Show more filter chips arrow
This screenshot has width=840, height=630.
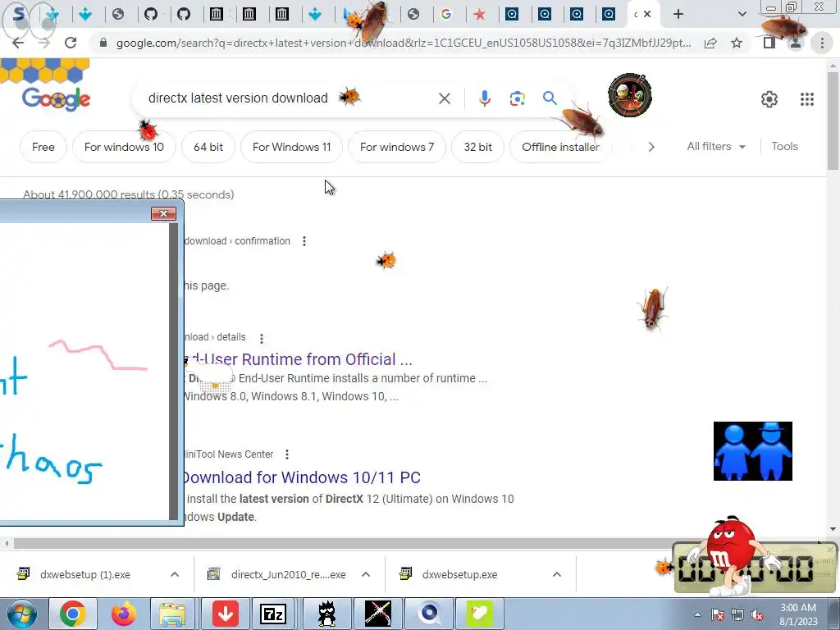click(651, 147)
